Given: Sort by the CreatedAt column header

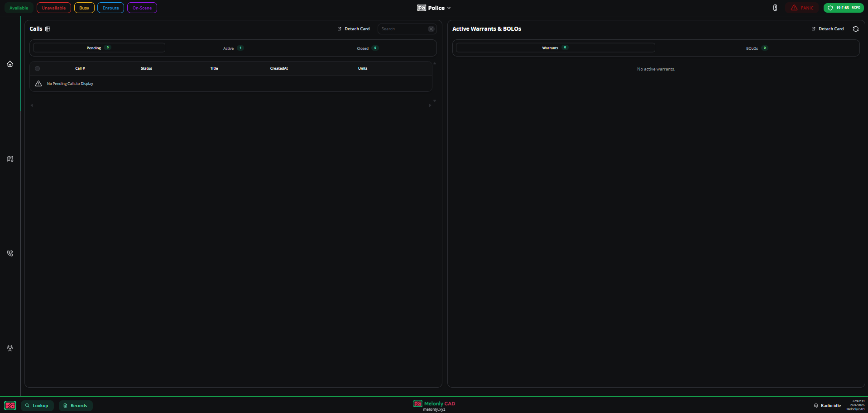Looking at the screenshot, I should (x=279, y=68).
